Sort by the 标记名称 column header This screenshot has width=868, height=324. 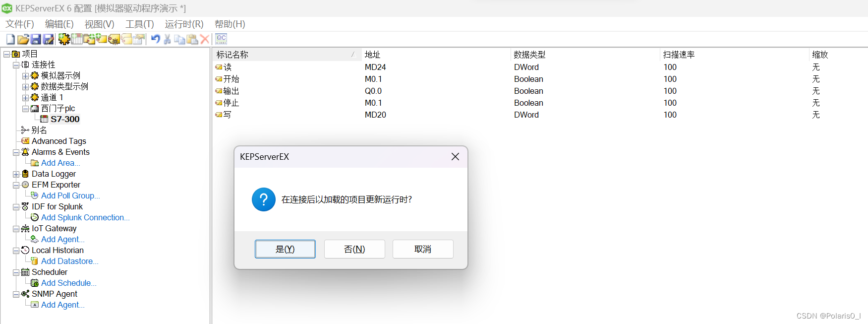[x=287, y=55]
